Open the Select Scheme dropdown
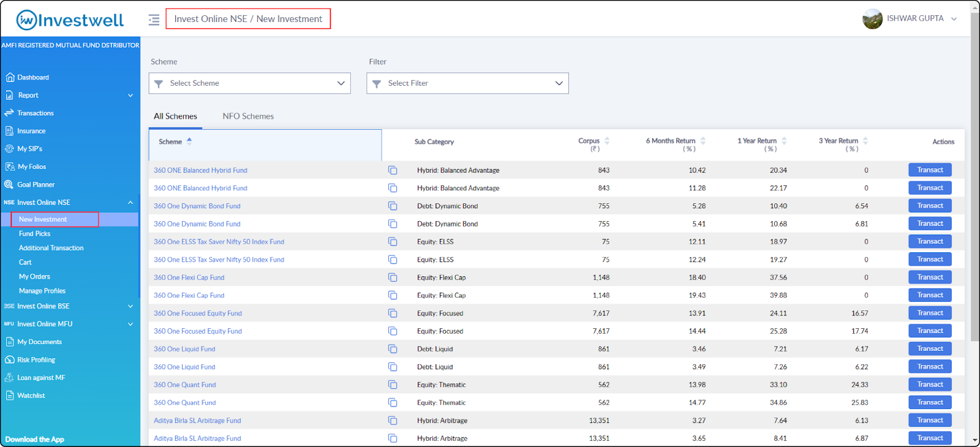This screenshot has width=980, height=447. tap(249, 83)
